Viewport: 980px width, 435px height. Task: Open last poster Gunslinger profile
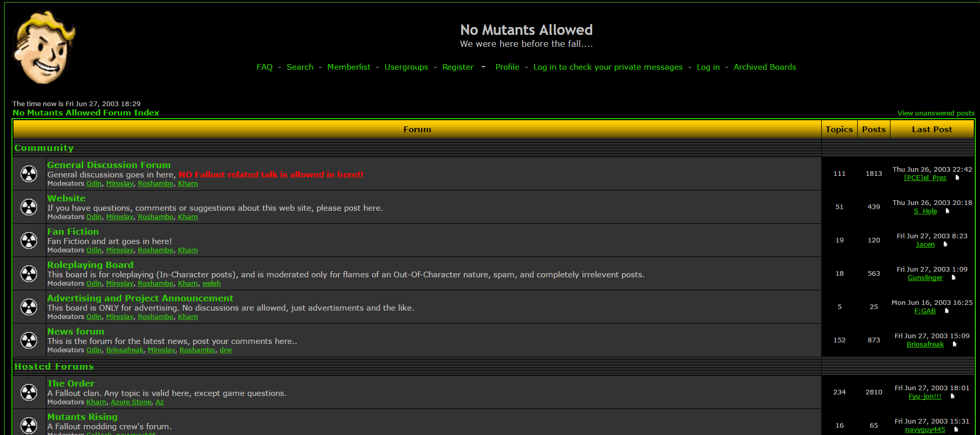(x=925, y=278)
